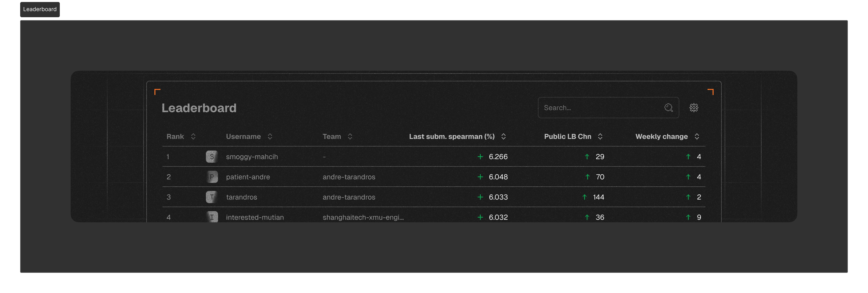This screenshot has width=868, height=293.
Task: Select the Leaderboard tab at top
Action: pyautogui.click(x=40, y=9)
